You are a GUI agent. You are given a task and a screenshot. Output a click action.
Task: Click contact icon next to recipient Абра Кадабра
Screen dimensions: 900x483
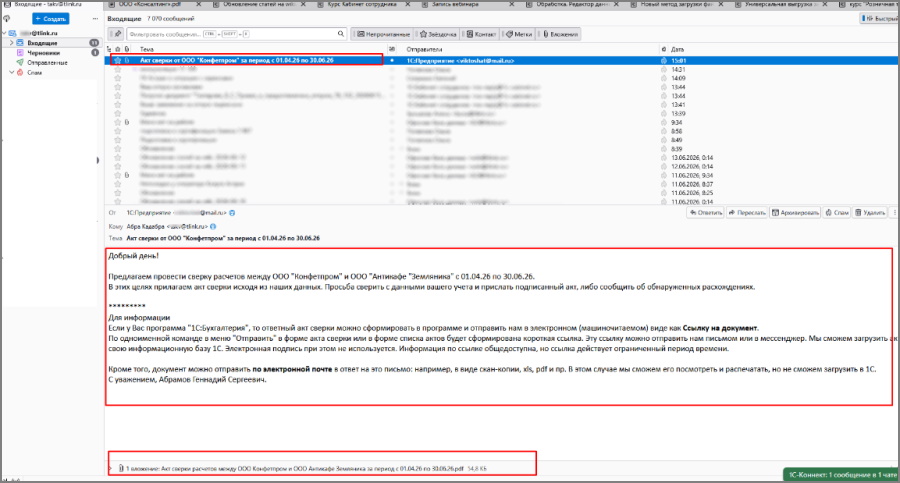[213, 226]
